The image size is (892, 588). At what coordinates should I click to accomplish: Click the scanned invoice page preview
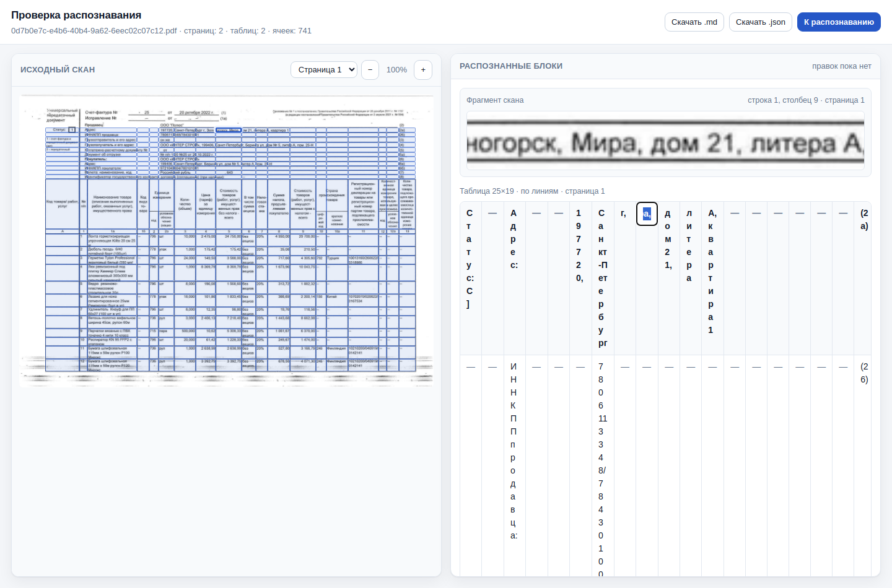pyautogui.click(x=226, y=241)
